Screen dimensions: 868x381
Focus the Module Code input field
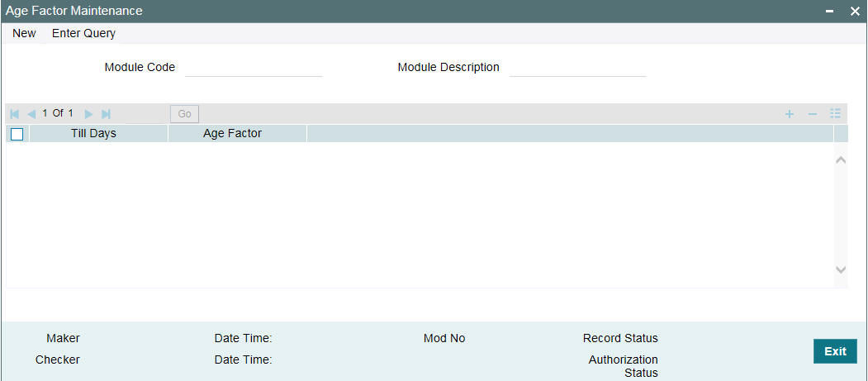point(254,68)
